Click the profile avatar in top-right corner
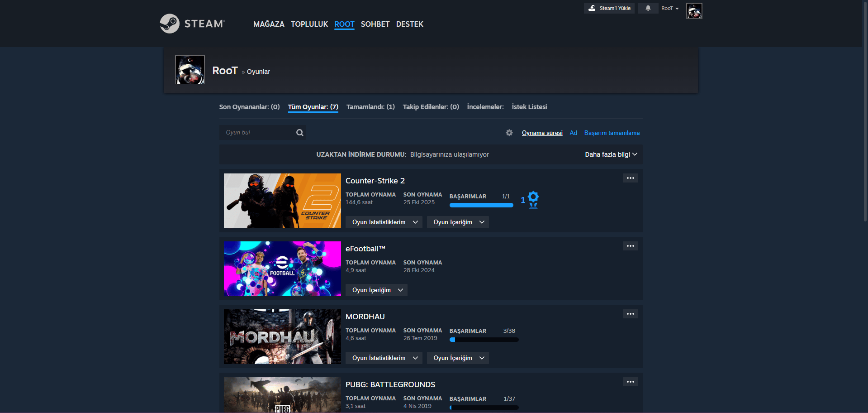The image size is (868, 413). pyautogui.click(x=694, y=11)
